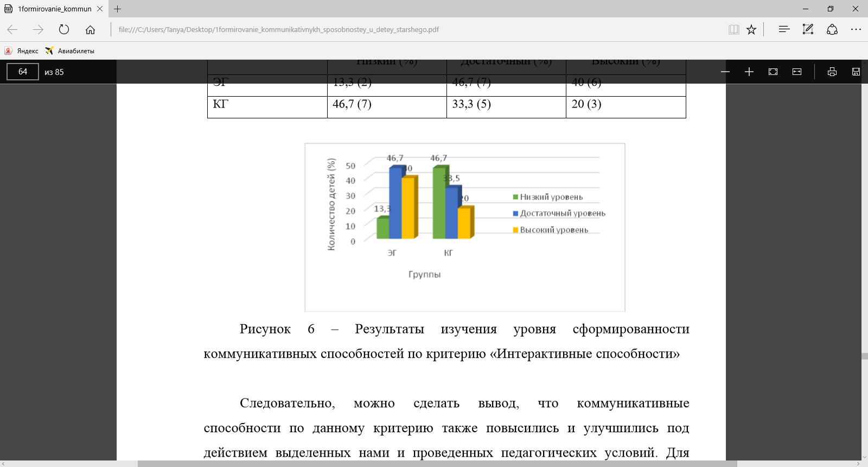Image resolution: width=868 pixels, height=467 pixels.
Task: Click the Количество детей (%) axis title
Action: [331, 204]
